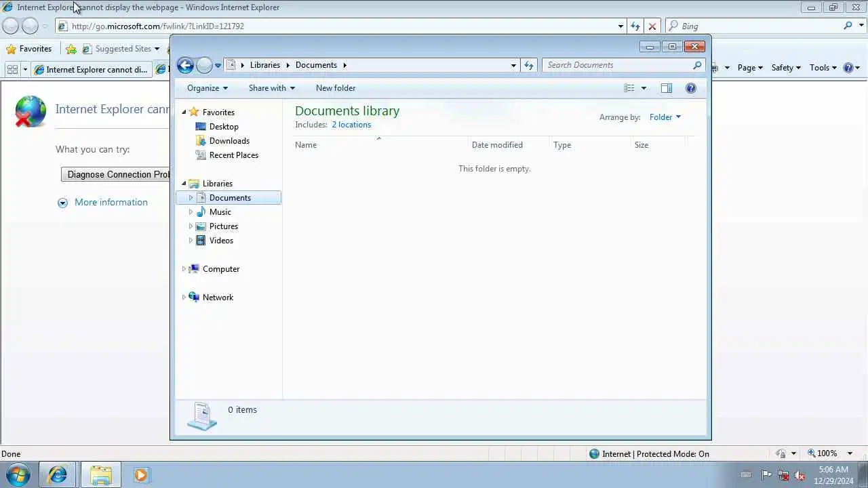Screen dimensions: 868x488
Task: Select Downloads in Favorites
Action: pyautogui.click(x=229, y=141)
